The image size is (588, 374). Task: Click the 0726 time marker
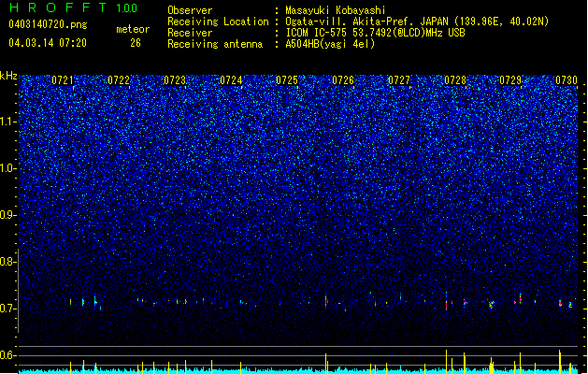[x=343, y=80]
